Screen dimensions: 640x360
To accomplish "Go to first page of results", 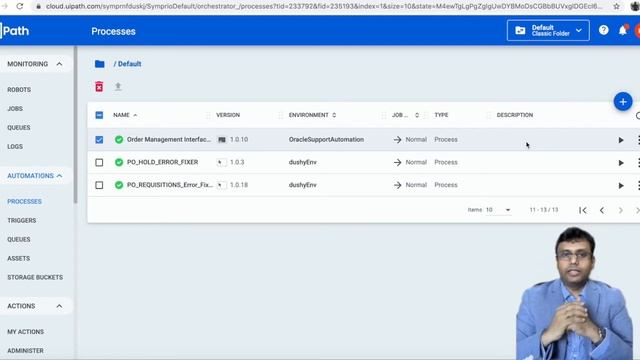I will coord(583,210).
